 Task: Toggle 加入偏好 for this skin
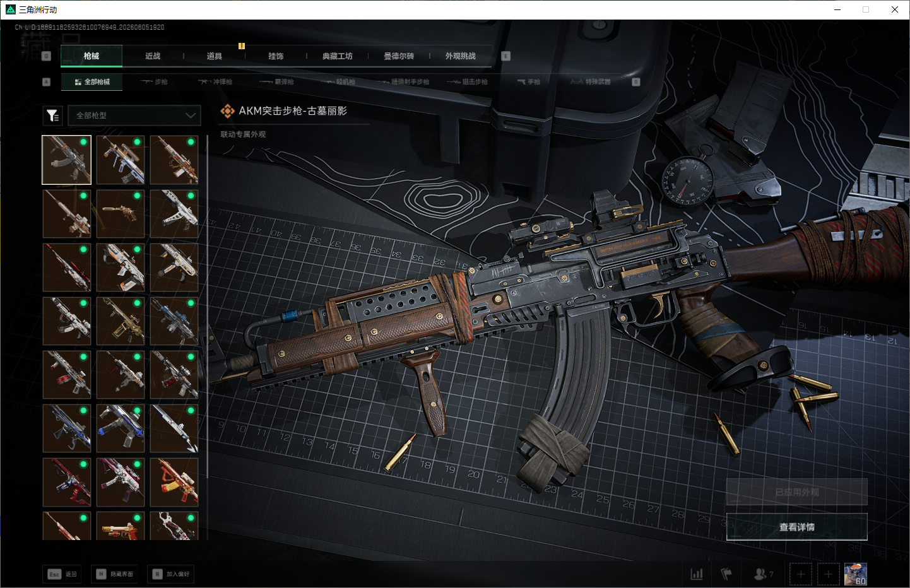(170, 574)
